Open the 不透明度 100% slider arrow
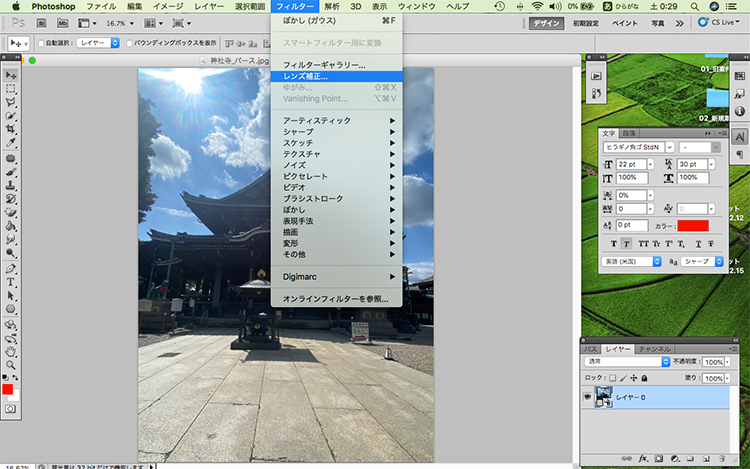Image resolution: width=750 pixels, height=469 pixels. click(728, 362)
